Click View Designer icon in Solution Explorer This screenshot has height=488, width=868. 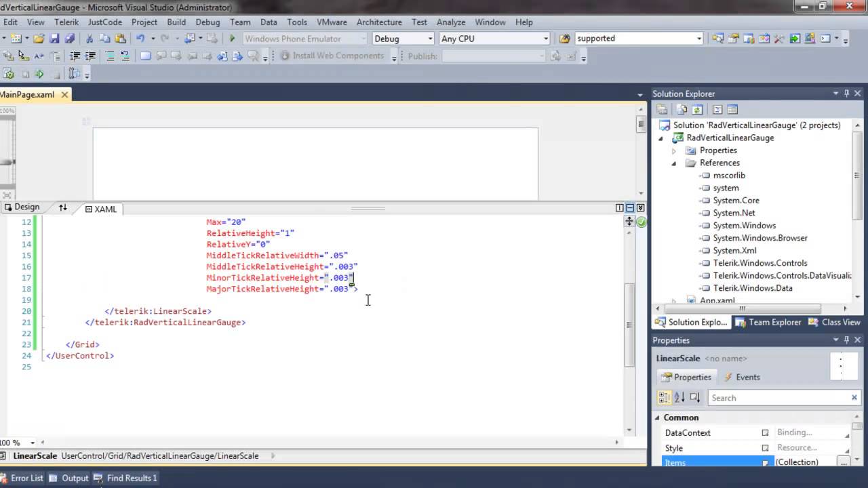pyautogui.click(x=732, y=110)
